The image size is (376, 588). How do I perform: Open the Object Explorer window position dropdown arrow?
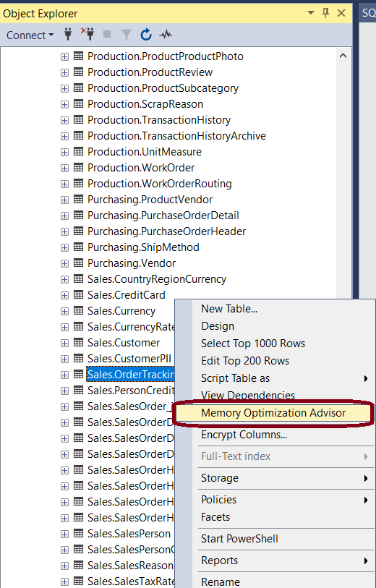310,13
